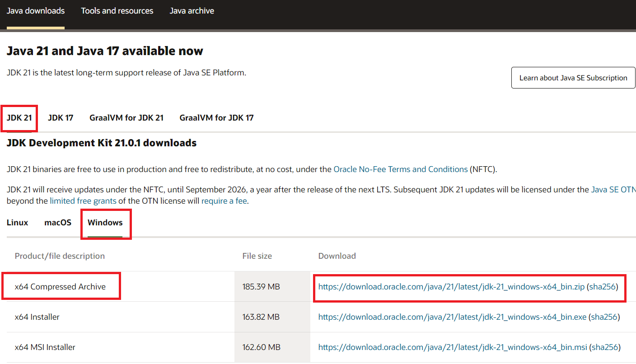Click the Product/file description column header
The height and width of the screenshot is (364, 636).
60,256
